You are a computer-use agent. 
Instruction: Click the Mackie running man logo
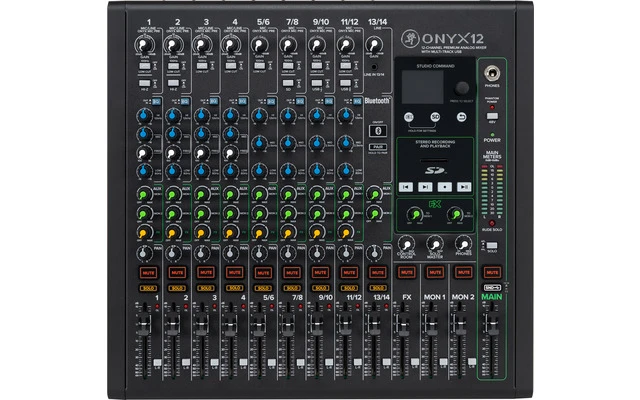tap(410, 39)
